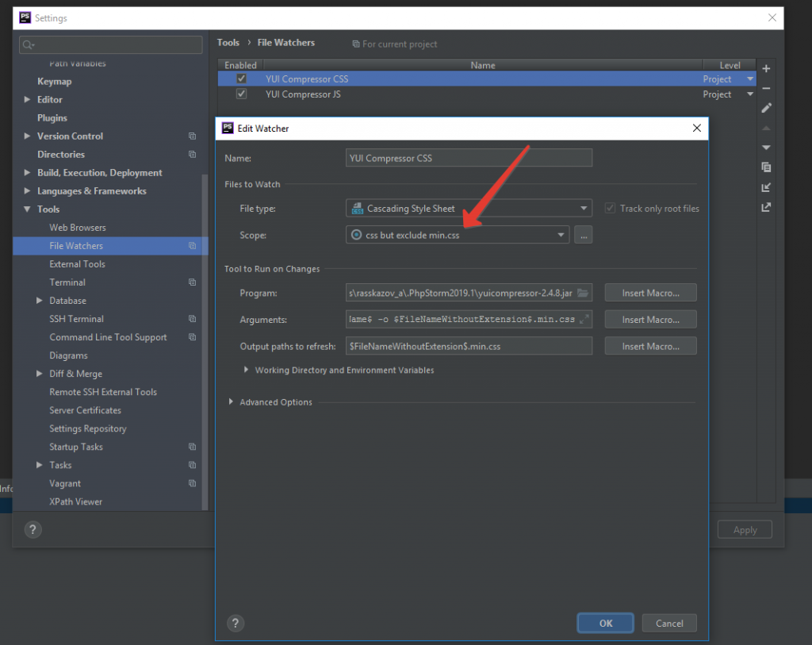Expand the Diff & Merge node

pyautogui.click(x=40, y=374)
